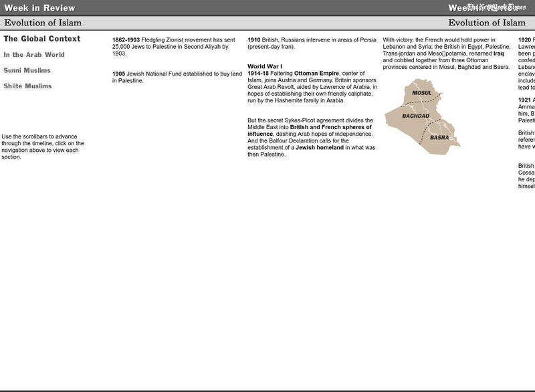Click the bold Ottoman Empire text

pyautogui.click(x=316, y=74)
